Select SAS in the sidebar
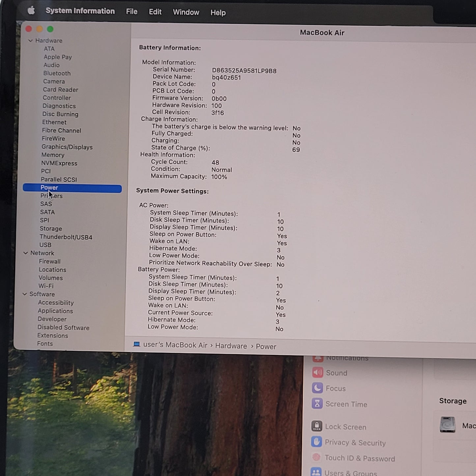Viewport: 476px width, 476px height. pyautogui.click(x=46, y=204)
